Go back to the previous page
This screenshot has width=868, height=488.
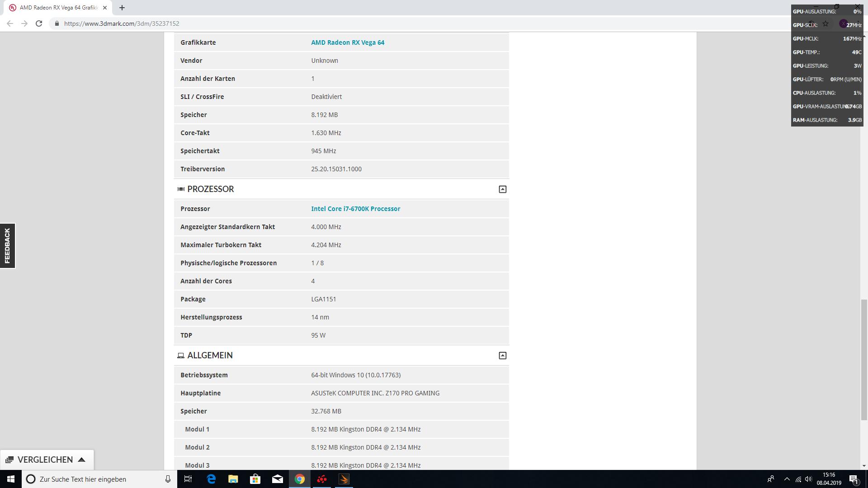click(10, 23)
